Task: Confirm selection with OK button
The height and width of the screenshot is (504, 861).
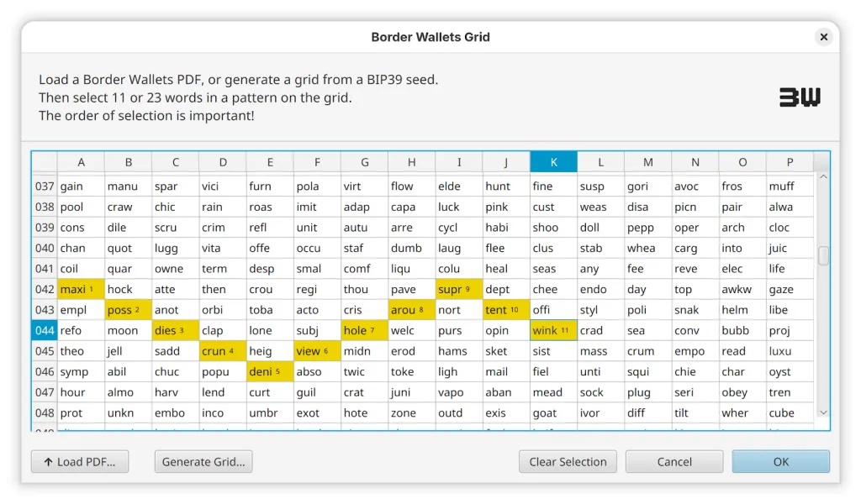Action: pos(780,461)
